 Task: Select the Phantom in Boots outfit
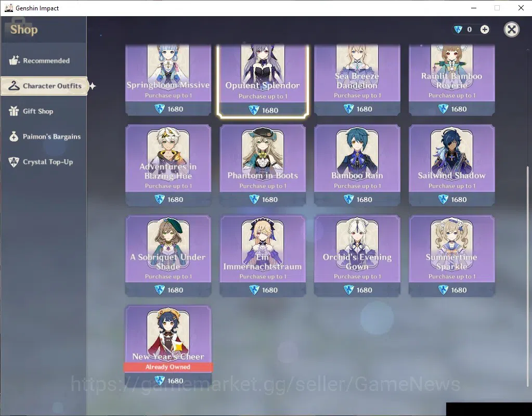tap(263, 165)
